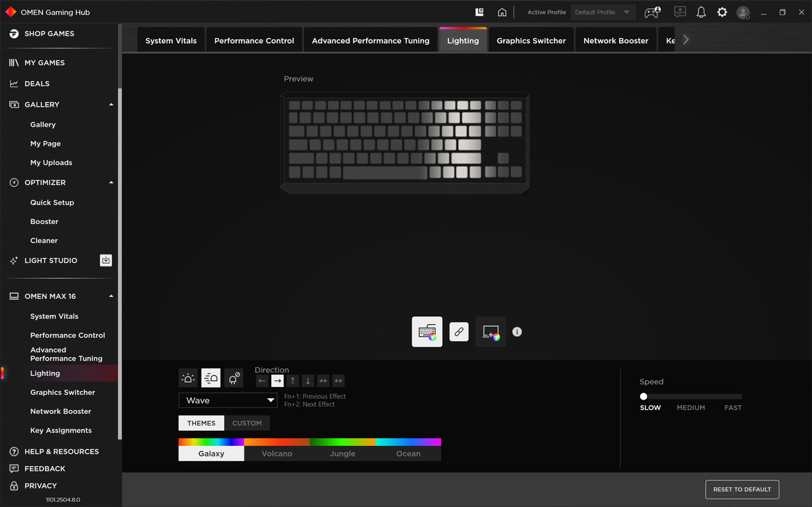Image resolution: width=812 pixels, height=507 pixels.
Task: Select the THEMES toggle button
Action: click(x=201, y=423)
